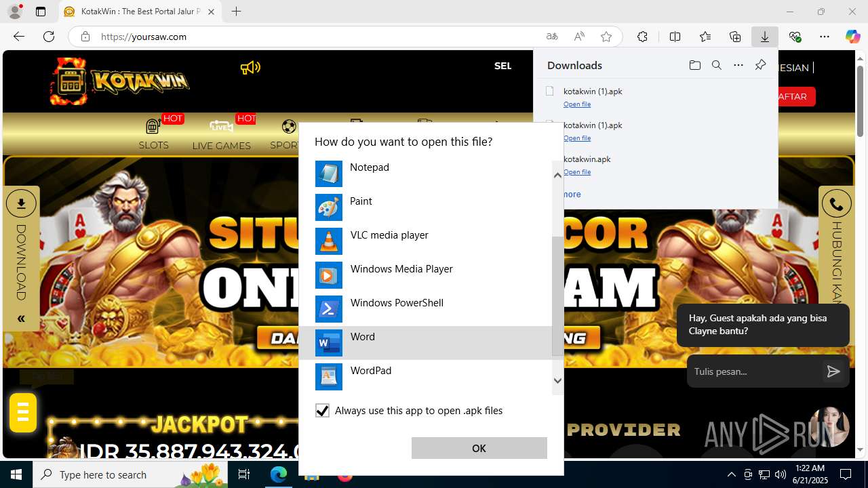This screenshot has width=868, height=488.
Task: Open LIVE GAMES category tab
Action: pos(221,134)
